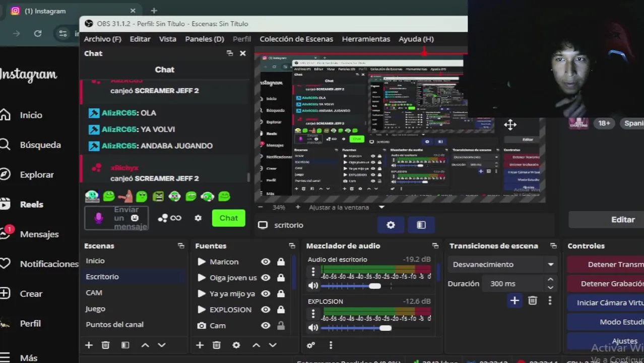This screenshot has height=363, width=644.
Task: Open Instagram Reels icon
Action: pos(5,204)
